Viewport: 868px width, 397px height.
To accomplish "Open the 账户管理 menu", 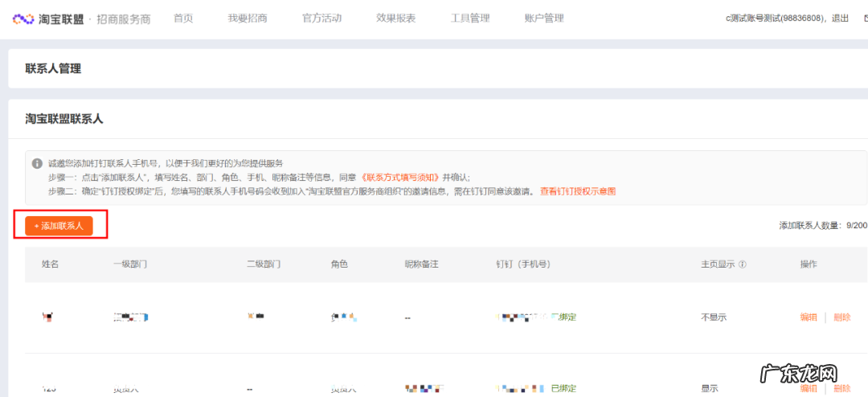I will (x=544, y=18).
